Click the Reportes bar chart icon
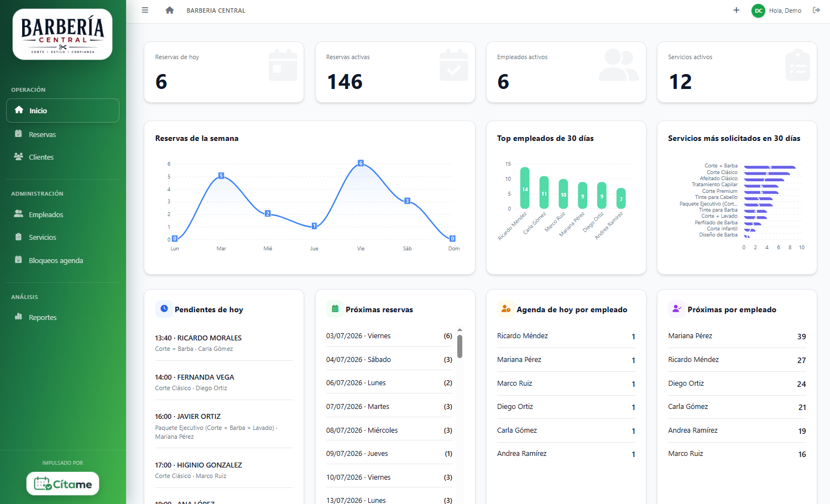This screenshot has height=504, width=830. point(18,317)
